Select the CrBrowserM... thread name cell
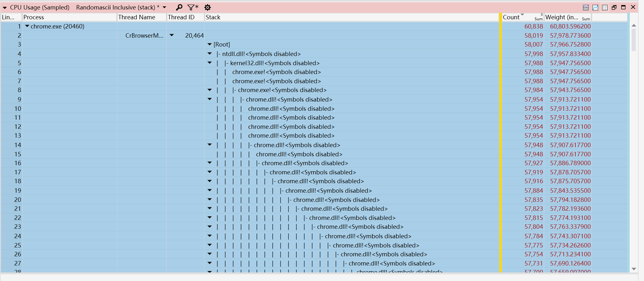 click(x=144, y=35)
